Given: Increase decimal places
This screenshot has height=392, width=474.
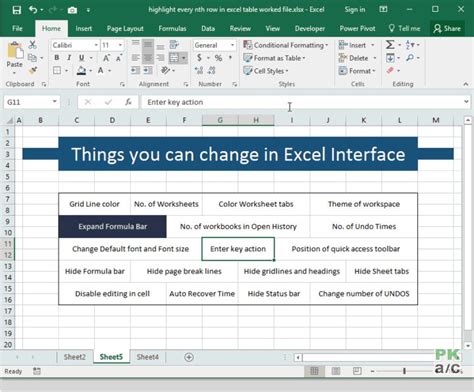Looking at the screenshot, I should tap(199, 70).
